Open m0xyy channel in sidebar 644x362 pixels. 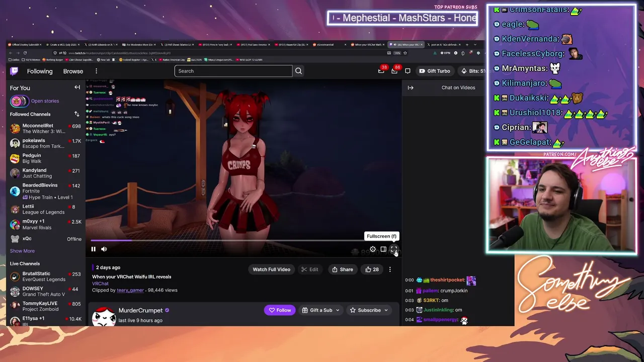45,224
